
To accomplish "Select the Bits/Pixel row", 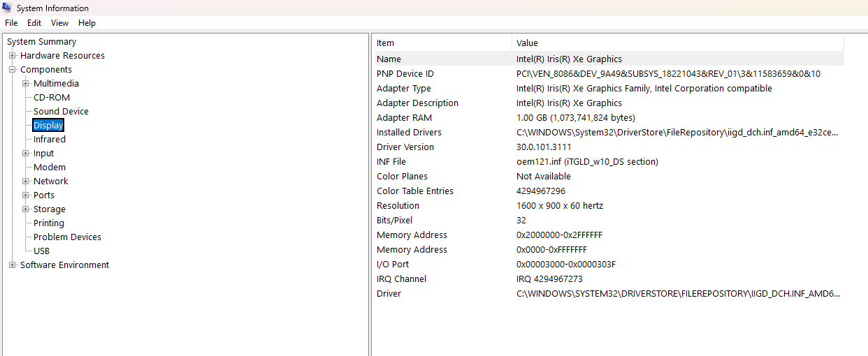I will (x=608, y=221).
